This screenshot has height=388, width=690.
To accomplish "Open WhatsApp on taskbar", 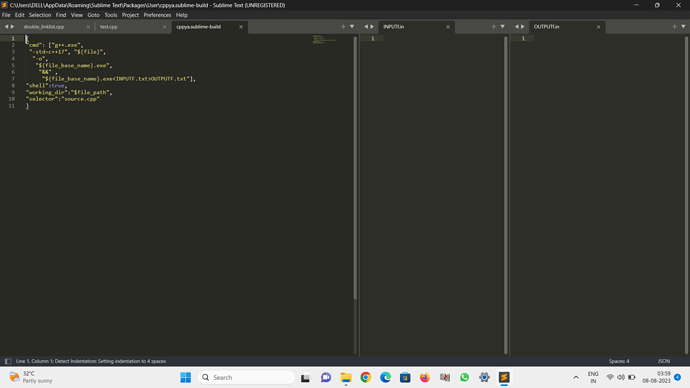I will click(x=464, y=377).
